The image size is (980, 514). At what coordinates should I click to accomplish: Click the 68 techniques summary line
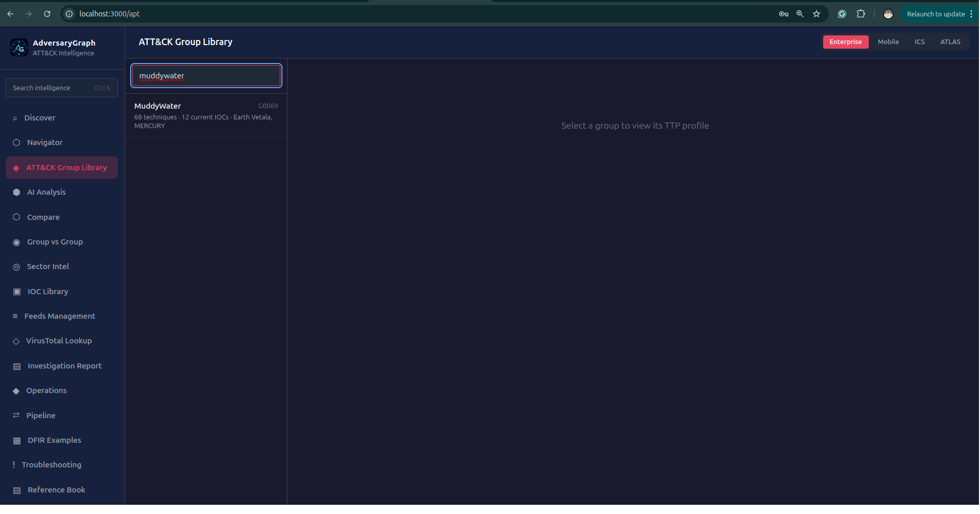(203, 121)
